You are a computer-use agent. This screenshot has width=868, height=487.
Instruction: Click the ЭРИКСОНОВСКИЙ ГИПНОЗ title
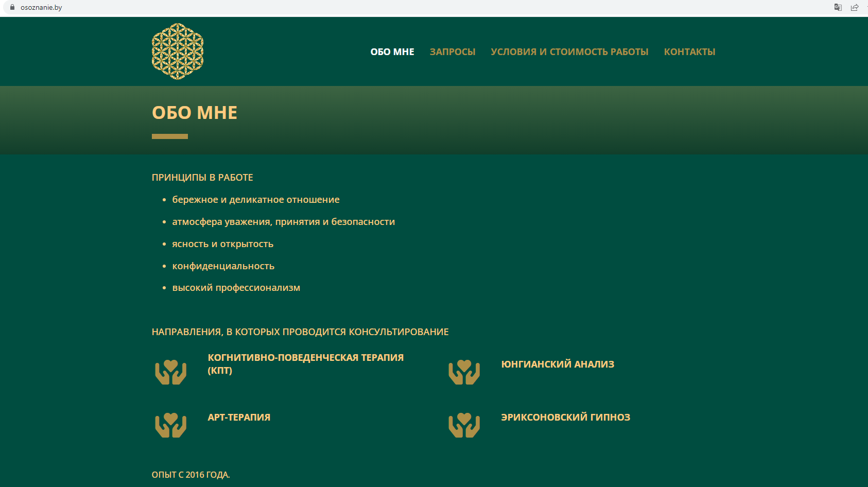coord(565,418)
